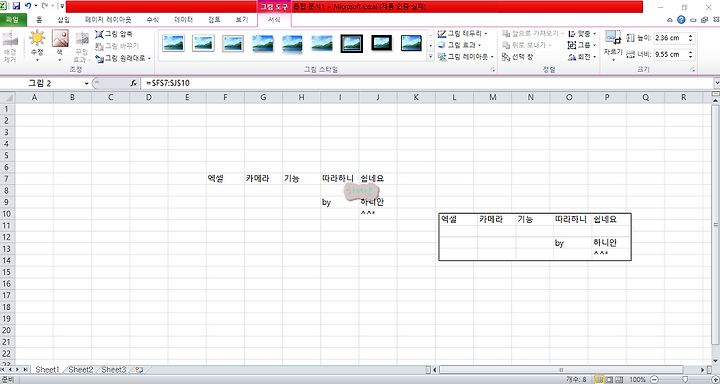Click cell containing 카메라 in column G
This screenshot has height=384, width=720.
tap(263, 179)
